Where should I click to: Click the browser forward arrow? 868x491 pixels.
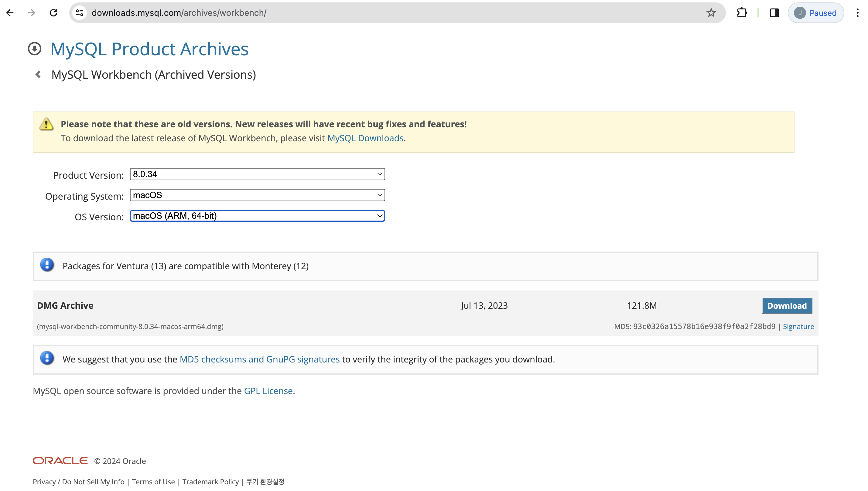coord(31,13)
